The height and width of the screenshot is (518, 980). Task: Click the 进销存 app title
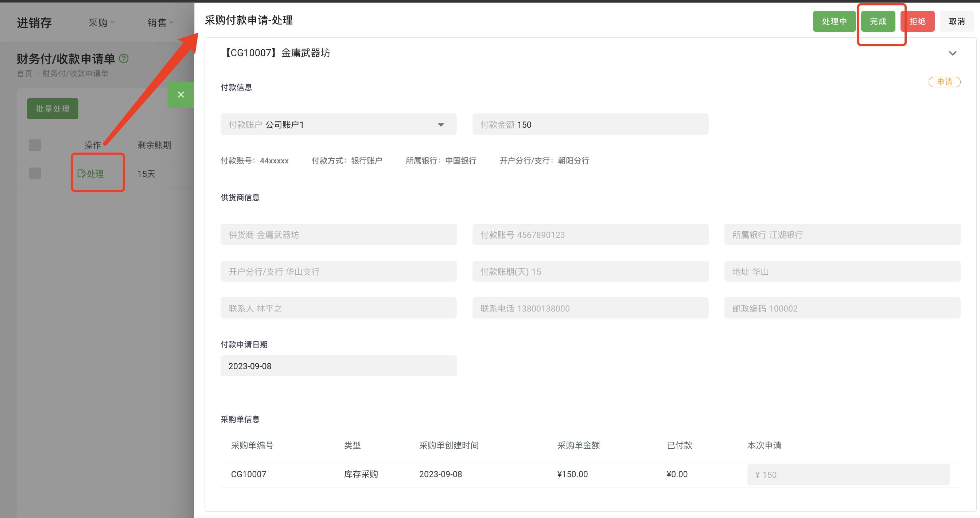(x=34, y=23)
